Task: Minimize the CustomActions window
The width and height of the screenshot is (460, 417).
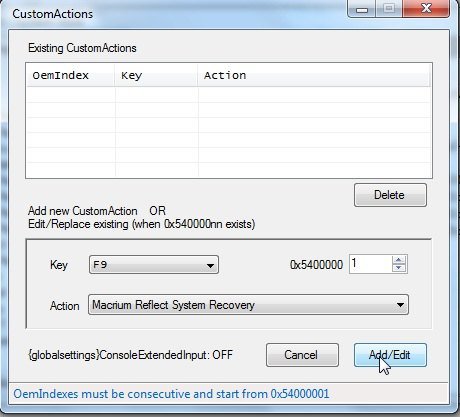Action: [x=362, y=9]
